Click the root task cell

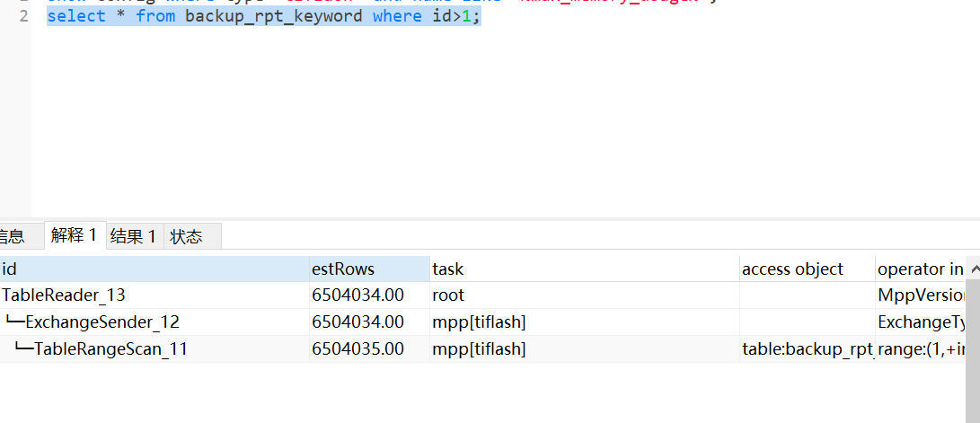pyautogui.click(x=448, y=295)
